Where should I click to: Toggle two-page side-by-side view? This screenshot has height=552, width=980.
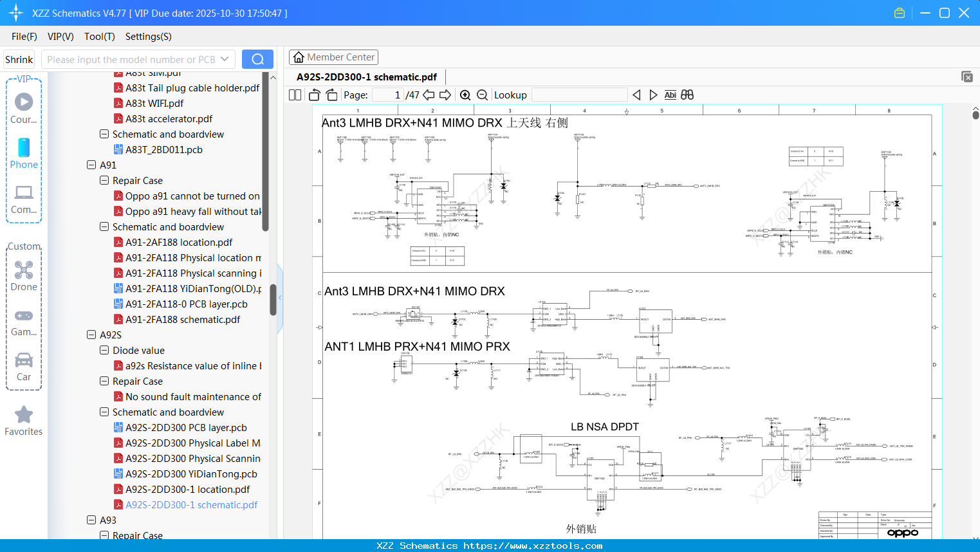pyautogui.click(x=295, y=95)
